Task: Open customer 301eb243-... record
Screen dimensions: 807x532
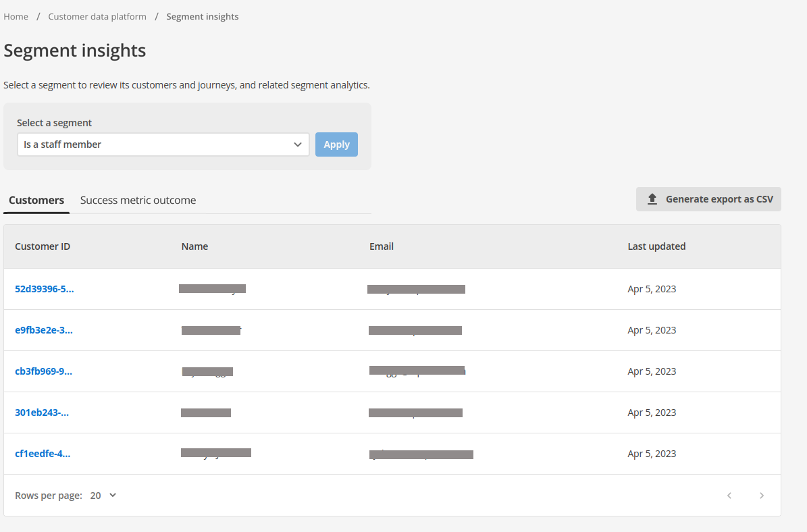Action: pos(42,413)
